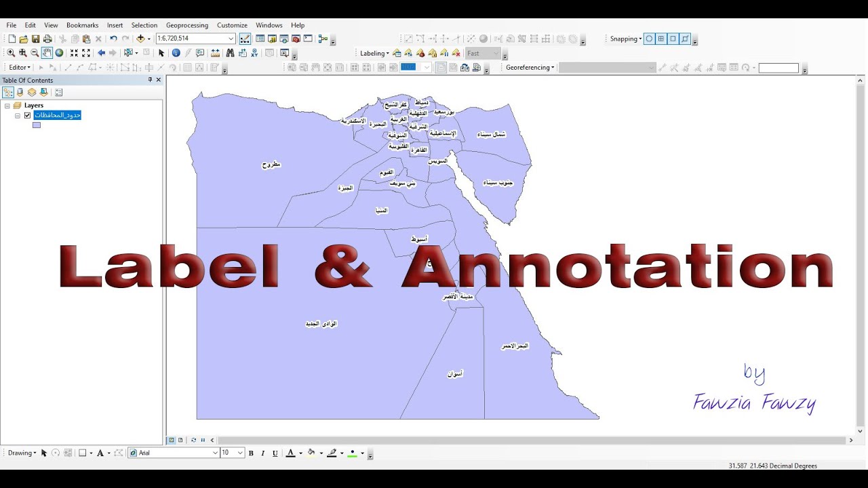Activate the Identify tool

(x=176, y=53)
